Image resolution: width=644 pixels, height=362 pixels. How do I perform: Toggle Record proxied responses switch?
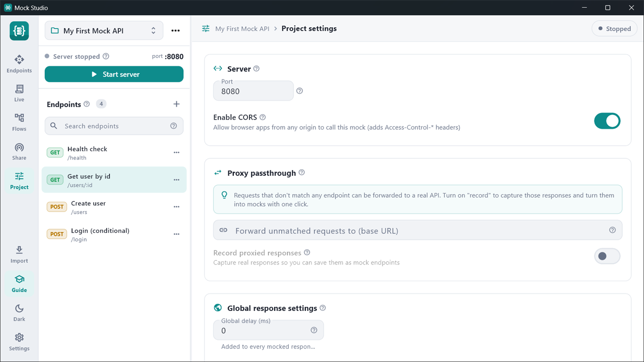(x=607, y=256)
